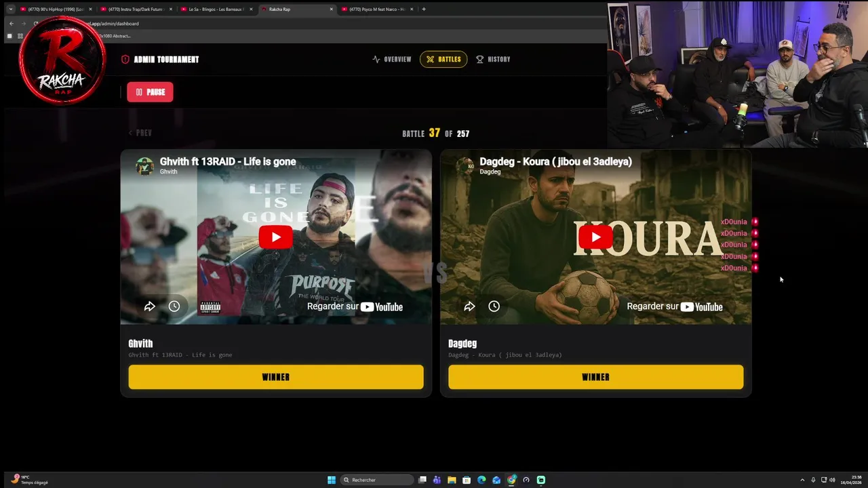The image size is (868, 488).
Task: Open the volume control in the tray
Action: click(x=832, y=480)
